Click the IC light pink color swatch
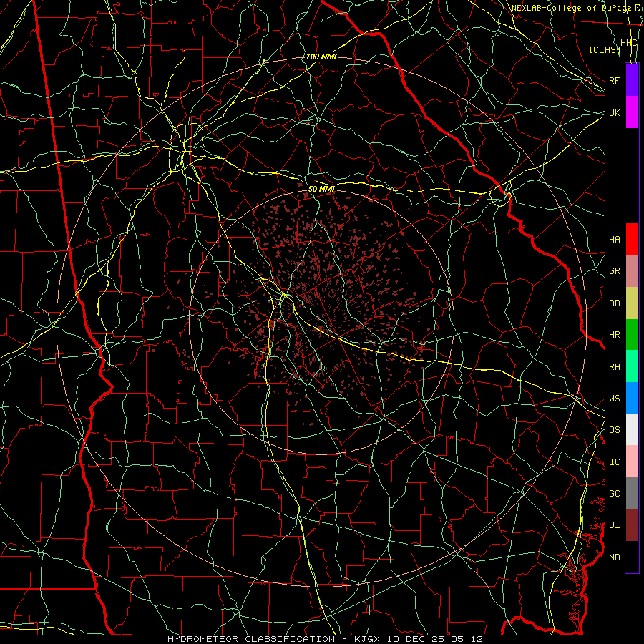This screenshot has width=644, height=644. tap(632, 462)
